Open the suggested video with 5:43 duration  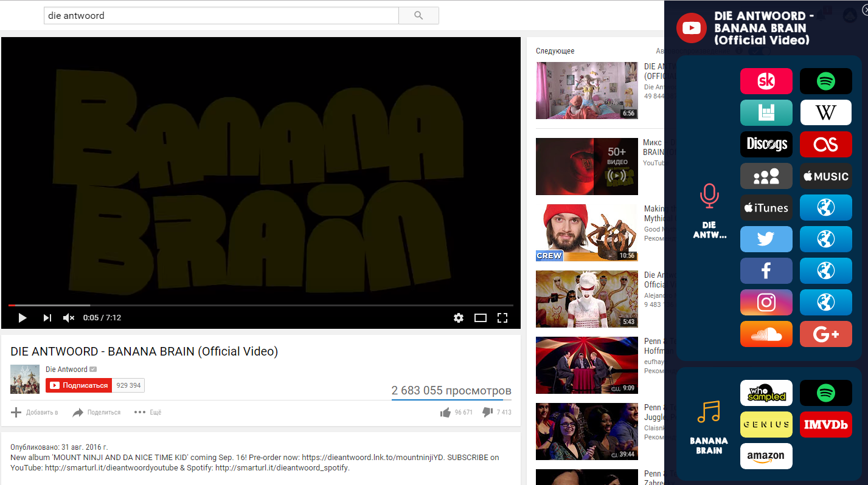click(587, 299)
